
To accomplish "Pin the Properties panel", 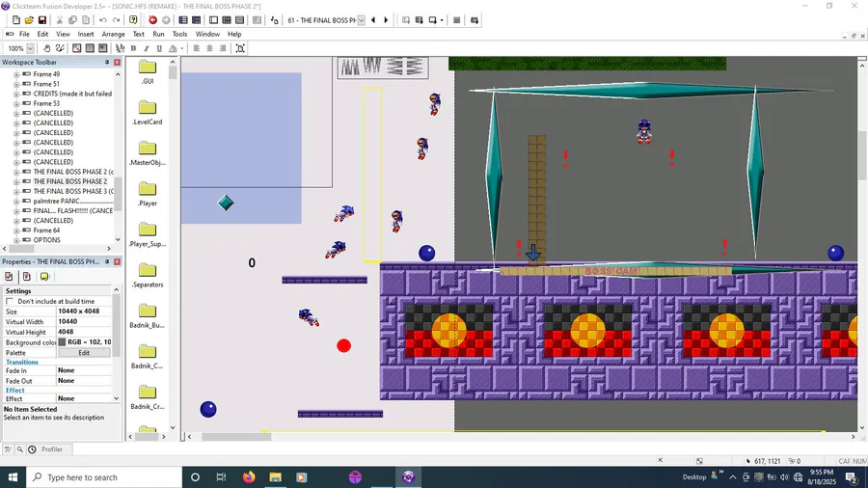I will pos(107,261).
